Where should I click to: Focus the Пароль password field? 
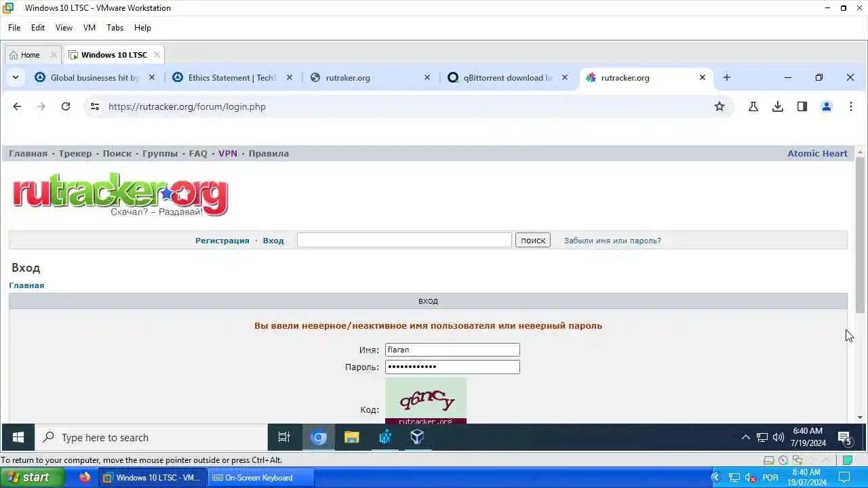[452, 367]
